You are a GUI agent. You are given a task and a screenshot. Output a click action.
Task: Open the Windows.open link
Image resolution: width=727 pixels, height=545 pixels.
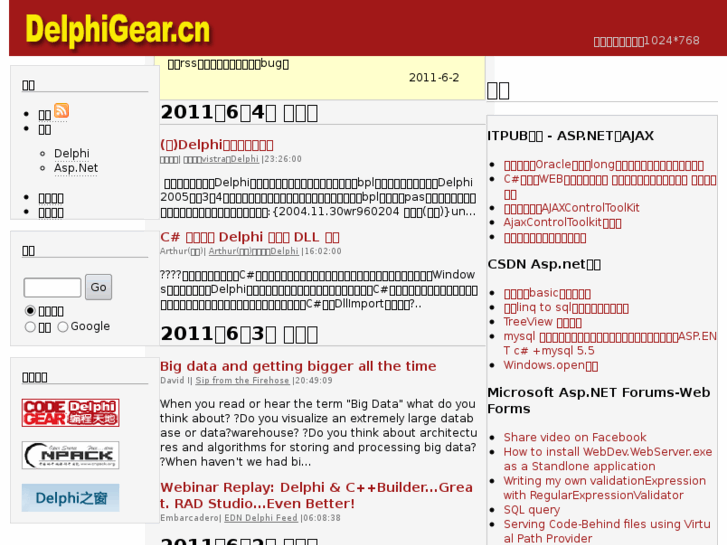551,365
